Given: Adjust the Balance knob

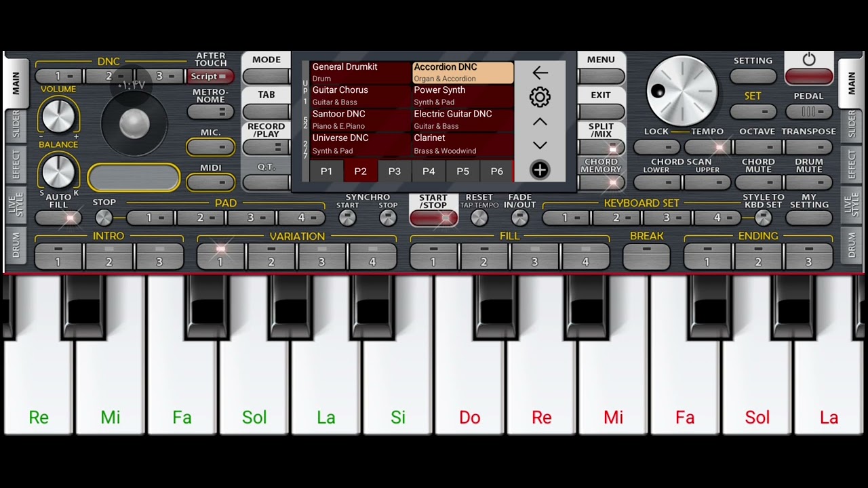Looking at the screenshot, I should pos(59,170).
